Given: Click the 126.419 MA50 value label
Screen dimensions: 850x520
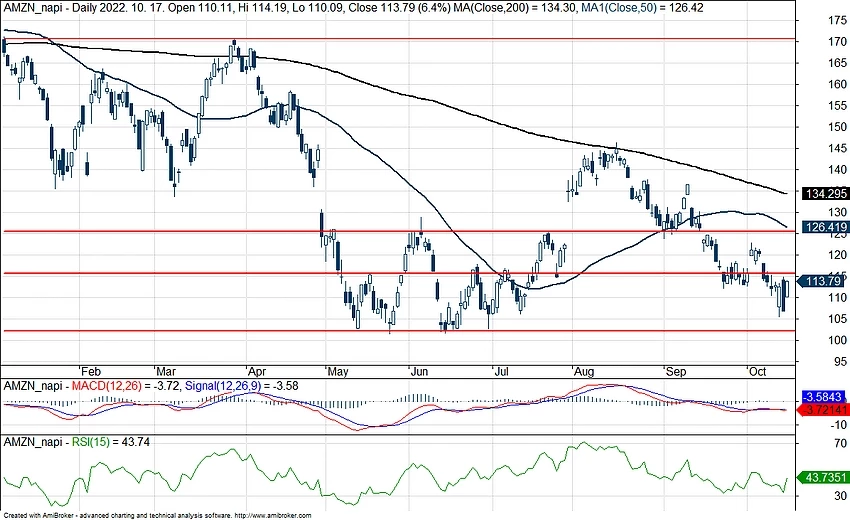Looking at the screenshot, I should point(826,227).
